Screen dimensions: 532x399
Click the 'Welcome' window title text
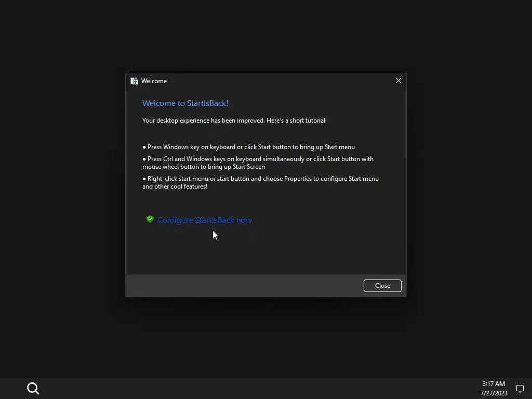point(154,81)
